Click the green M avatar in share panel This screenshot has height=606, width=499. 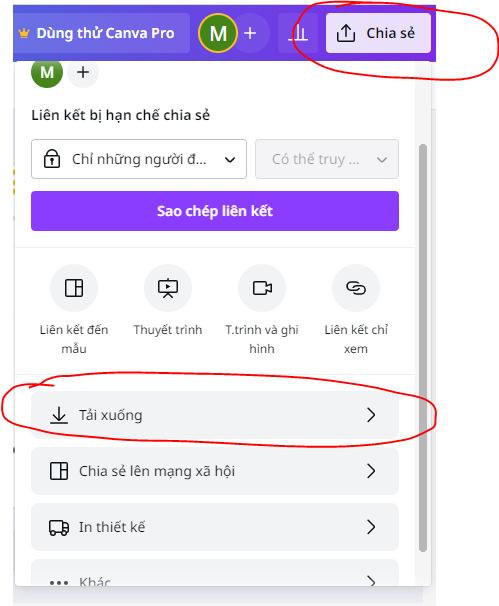pos(47,72)
